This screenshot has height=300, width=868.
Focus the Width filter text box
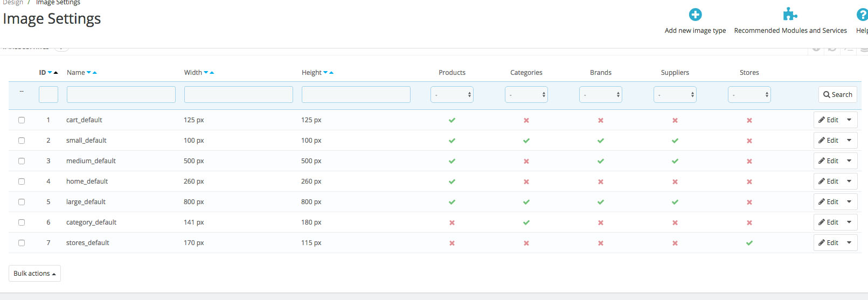pos(239,95)
